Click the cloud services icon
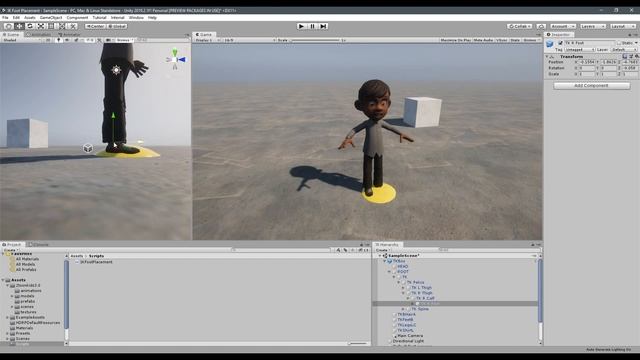The width and height of the screenshot is (640, 360). pos(541,26)
